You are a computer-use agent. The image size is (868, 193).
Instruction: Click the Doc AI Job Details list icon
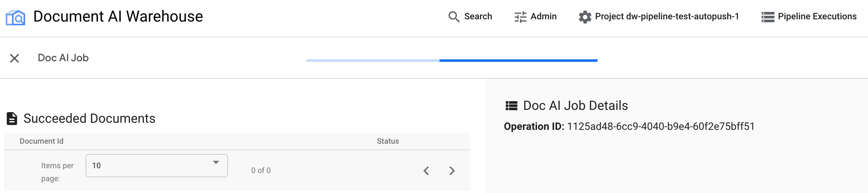(x=511, y=106)
